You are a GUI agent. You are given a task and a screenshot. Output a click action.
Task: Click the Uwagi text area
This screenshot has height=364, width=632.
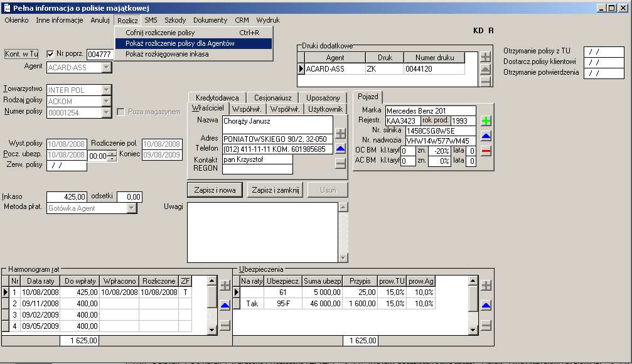pyautogui.click(x=263, y=232)
